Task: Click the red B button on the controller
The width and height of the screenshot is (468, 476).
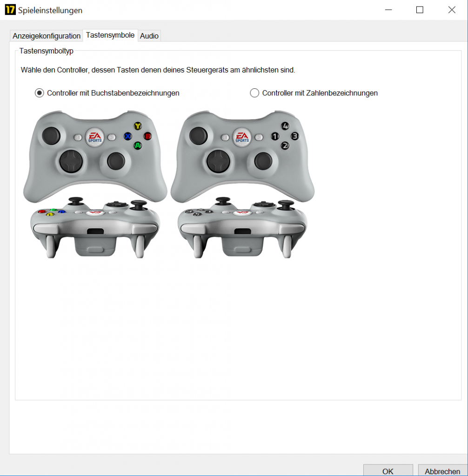Action: pyautogui.click(x=147, y=136)
